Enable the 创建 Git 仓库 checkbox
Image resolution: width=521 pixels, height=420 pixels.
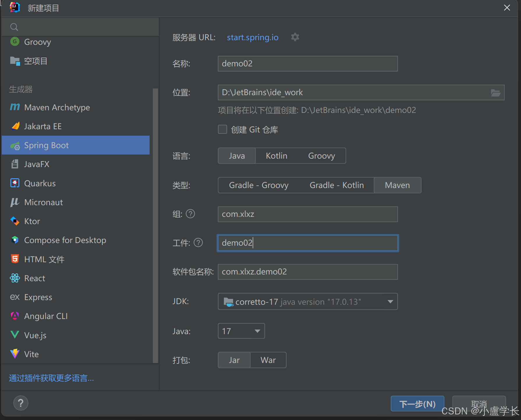coord(222,129)
